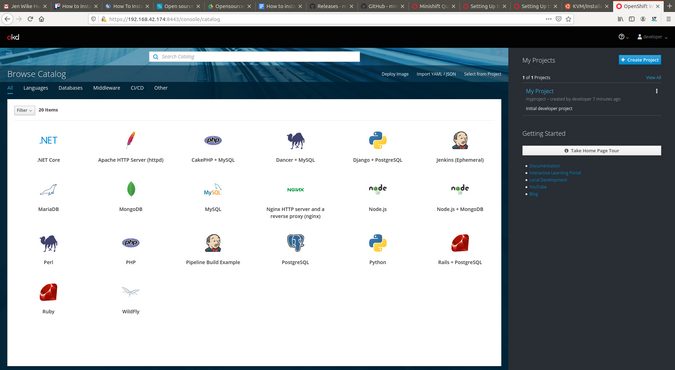Open the WildFly catalog icon
The image size is (675, 370).
point(130,292)
